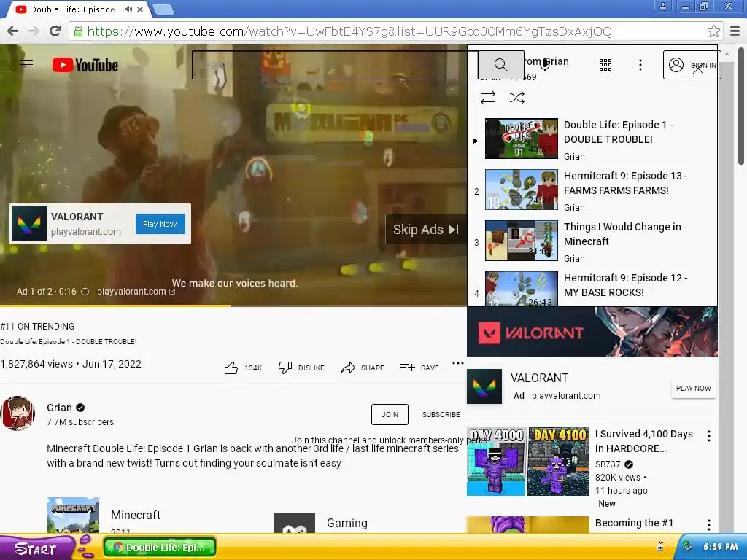
Task: Open Hermitcraft 9 Episode 13 title
Action: 625,183
